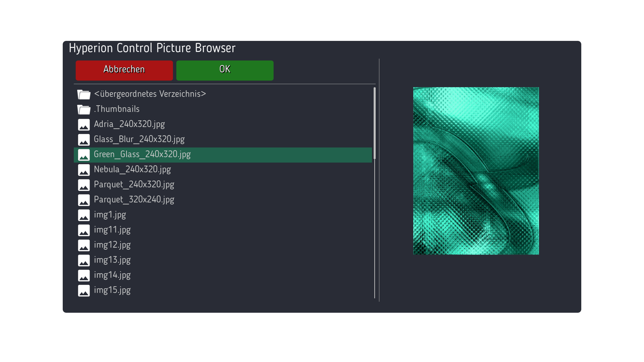Click image icon beside Glass_Blur_240x320.jpg
This screenshot has height=362, width=644.
tap(84, 140)
